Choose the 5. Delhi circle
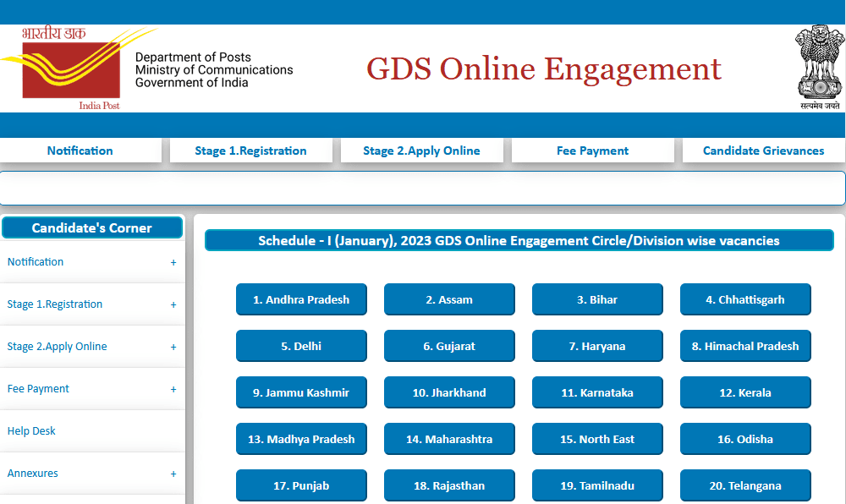The image size is (846, 504). pos(301,346)
